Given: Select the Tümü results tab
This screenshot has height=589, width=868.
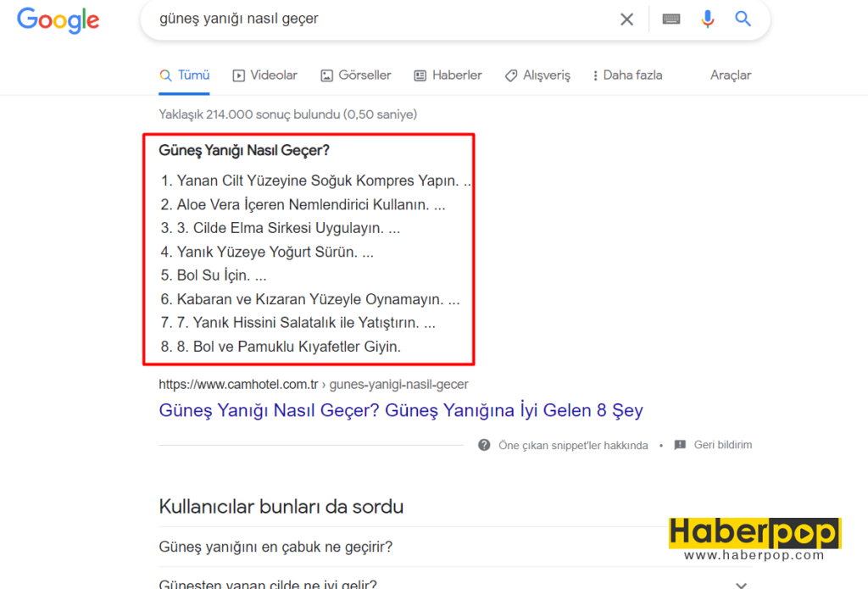Looking at the screenshot, I should (185, 75).
